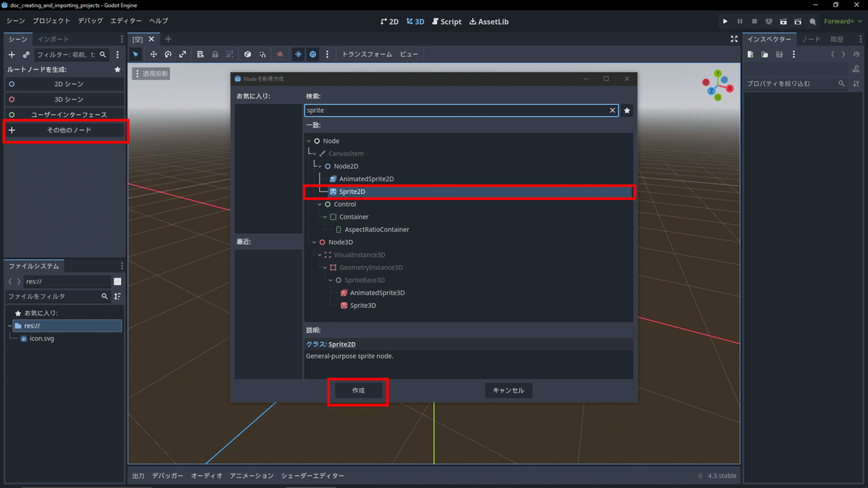Open the AssetLib workspace
Viewport: 868px width, 488px height.
[x=488, y=22]
